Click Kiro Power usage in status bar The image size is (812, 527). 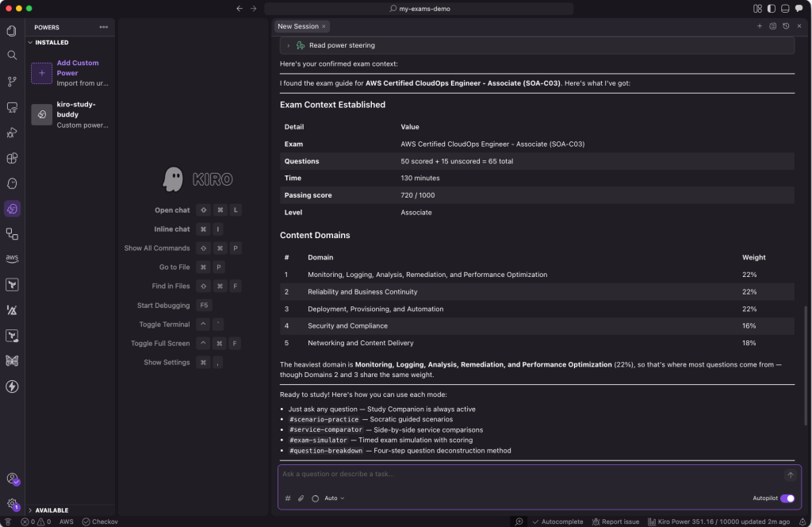(x=718, y=521)
